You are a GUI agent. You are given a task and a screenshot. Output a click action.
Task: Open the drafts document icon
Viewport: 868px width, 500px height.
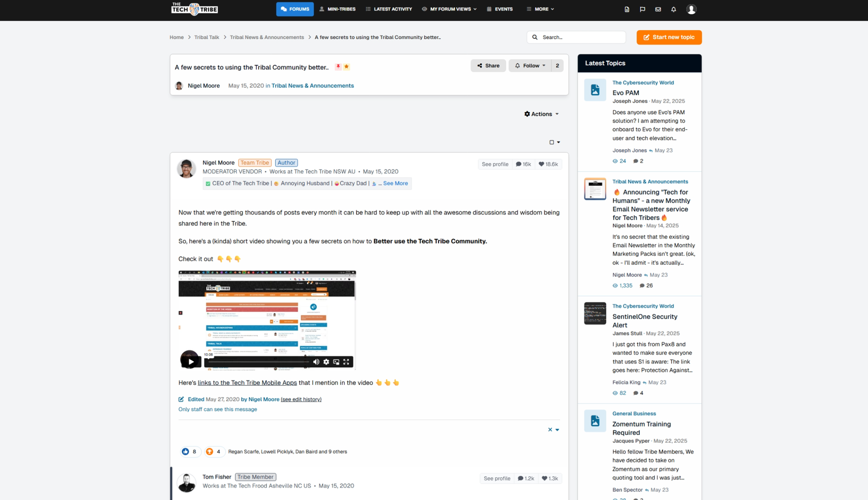626,9
